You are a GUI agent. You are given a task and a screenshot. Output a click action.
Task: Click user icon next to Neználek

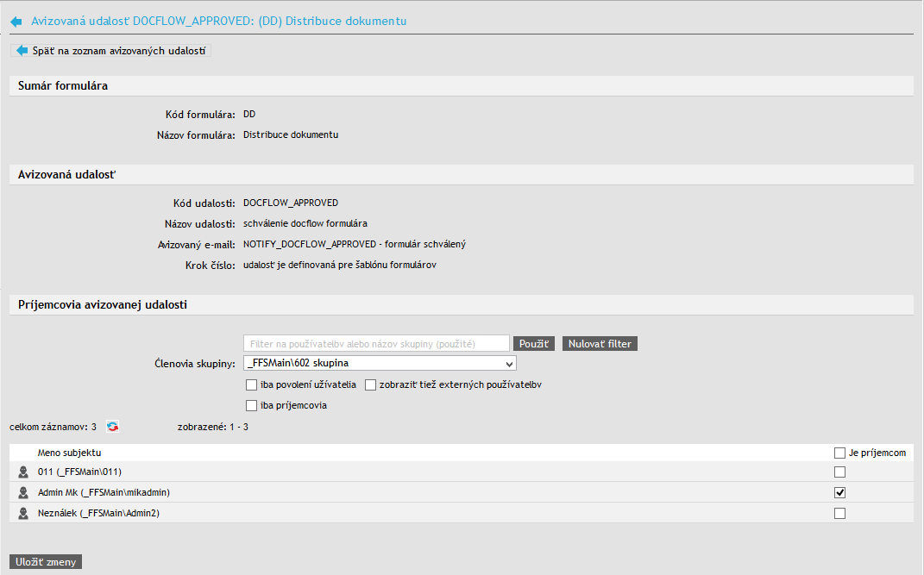(23, 514)
